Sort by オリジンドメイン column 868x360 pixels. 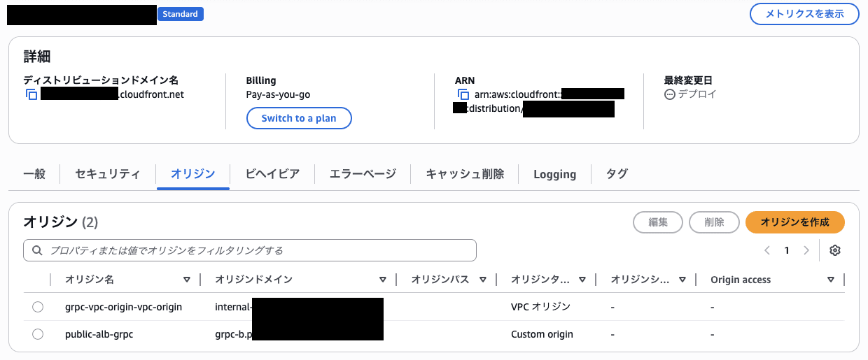(383, 280)
